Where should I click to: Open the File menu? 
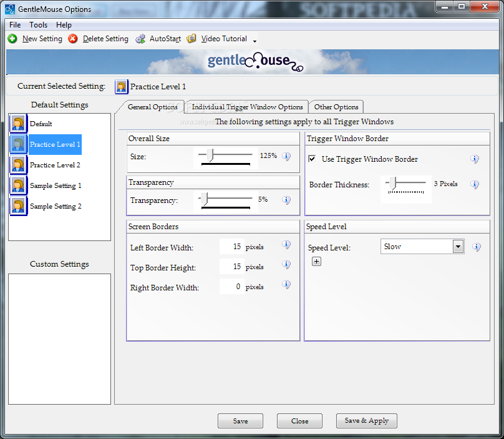coord(15,25)
